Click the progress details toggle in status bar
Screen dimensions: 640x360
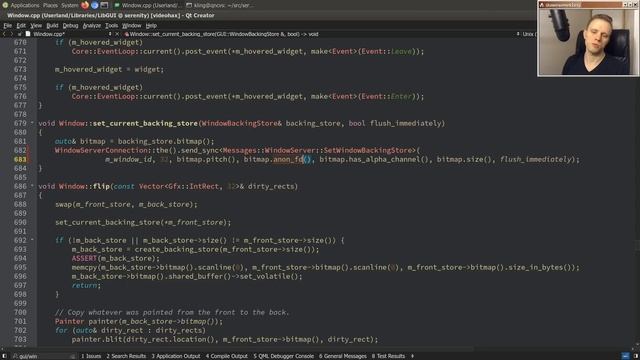point(625,356)
